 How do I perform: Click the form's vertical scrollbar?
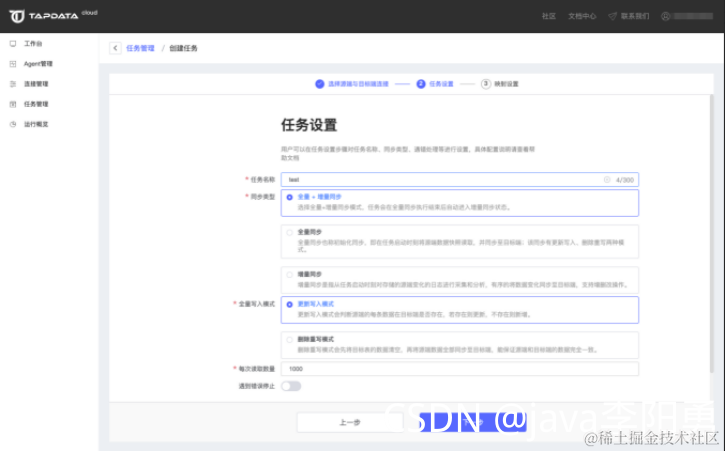(711, 233)
